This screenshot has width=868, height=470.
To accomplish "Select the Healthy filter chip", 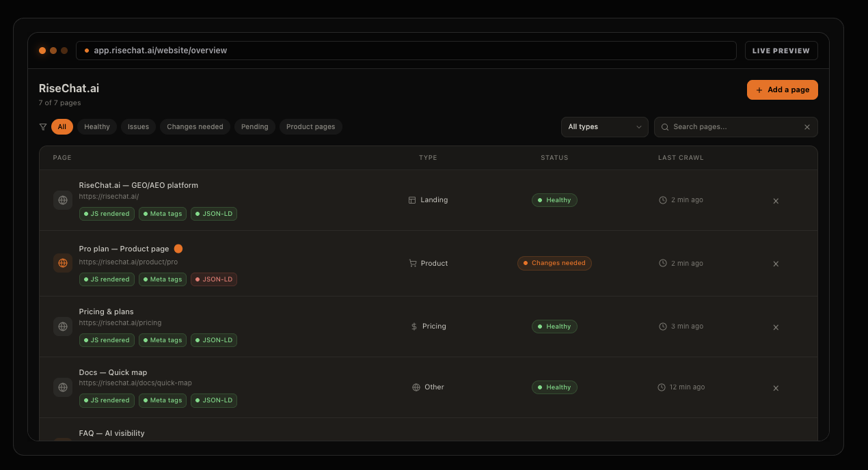I will pyautogui.click(x=97, y=127).
